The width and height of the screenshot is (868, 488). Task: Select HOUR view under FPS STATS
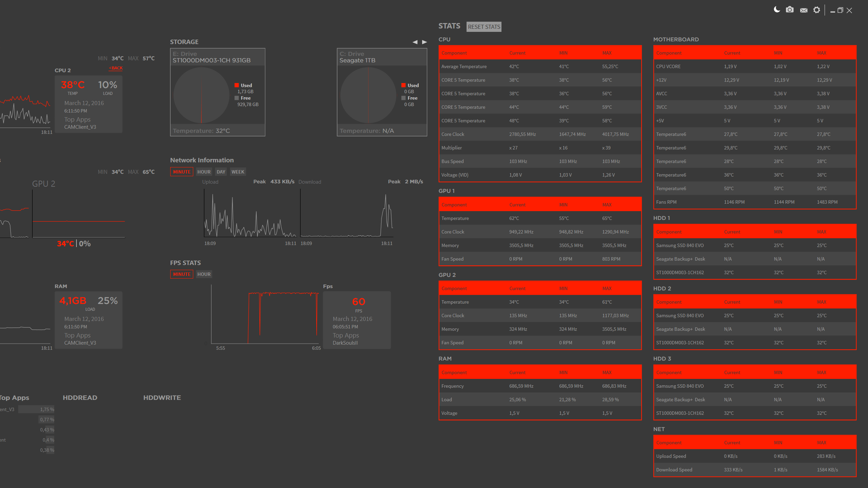click(204, 274)
